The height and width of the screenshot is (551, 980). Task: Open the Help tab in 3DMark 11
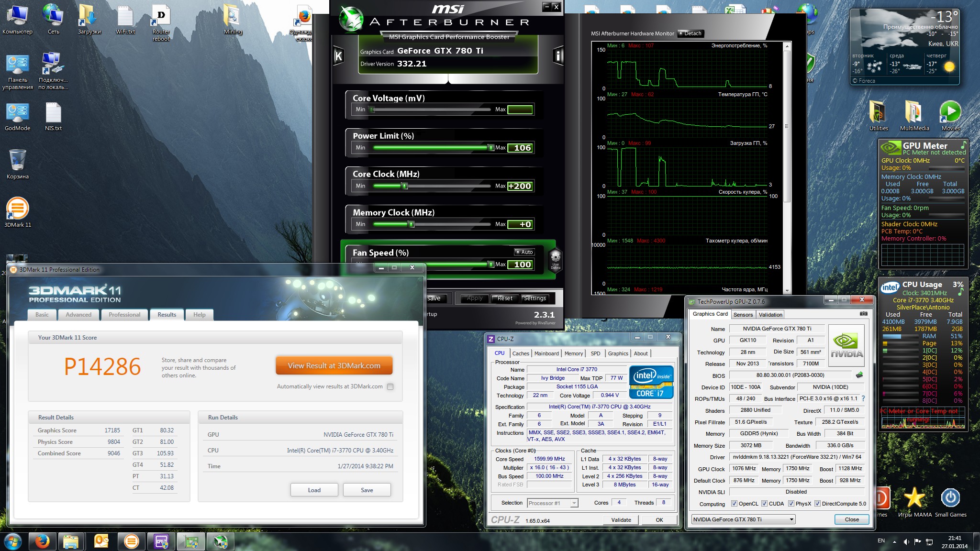click(200, 315)
